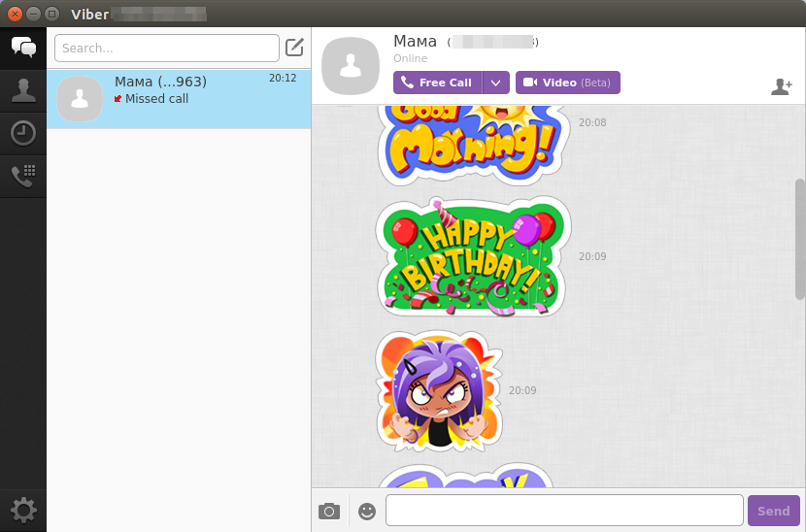This screenshot has width=806, height=532.
Task: Click the angry purple-haired girl sticker
Action: tap(440, 391)
